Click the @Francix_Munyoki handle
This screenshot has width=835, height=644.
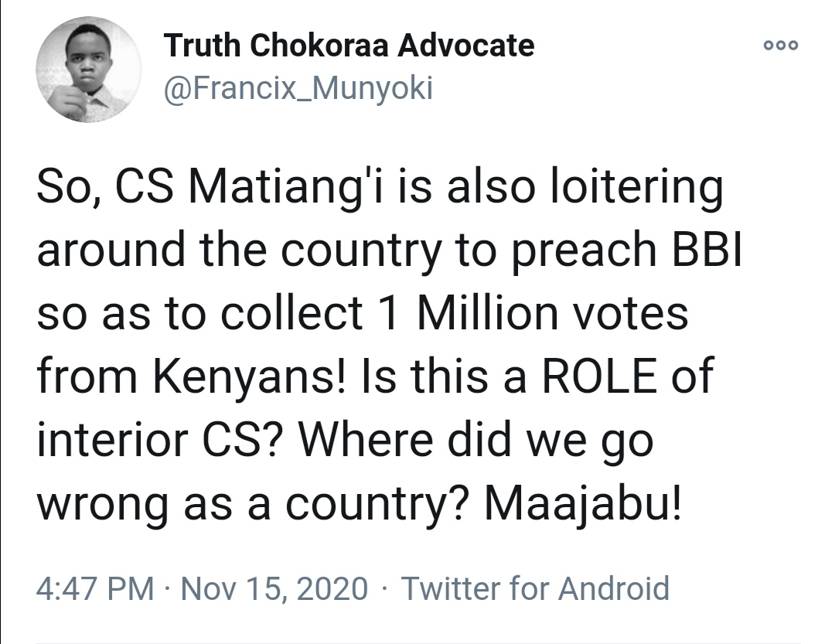click(x=298, y=89)
